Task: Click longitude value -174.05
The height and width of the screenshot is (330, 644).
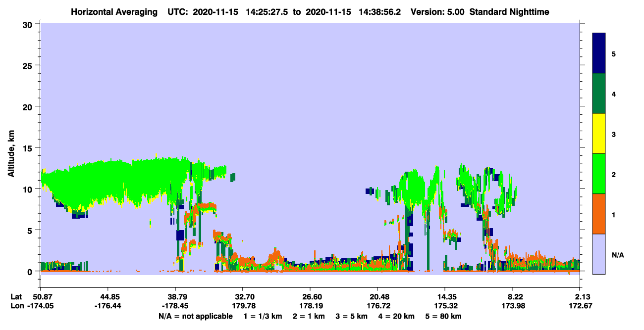Action: pyautogui.click(x=40, y=306)
